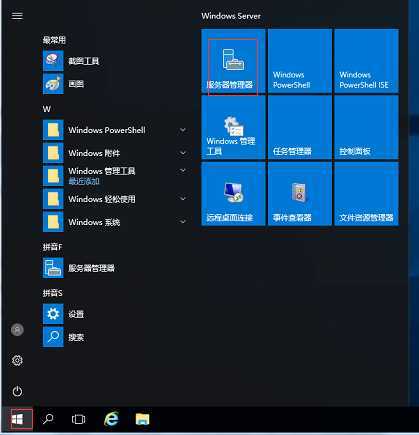Image resolution: width=419 pixels, height=435 pixels.
Task: Expand the Windows 轻松使用 group chevron
Action: pos(183,198)
